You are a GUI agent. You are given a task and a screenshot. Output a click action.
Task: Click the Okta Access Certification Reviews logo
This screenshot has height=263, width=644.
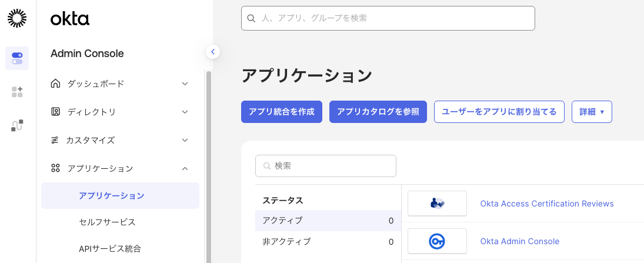[437, 204]
